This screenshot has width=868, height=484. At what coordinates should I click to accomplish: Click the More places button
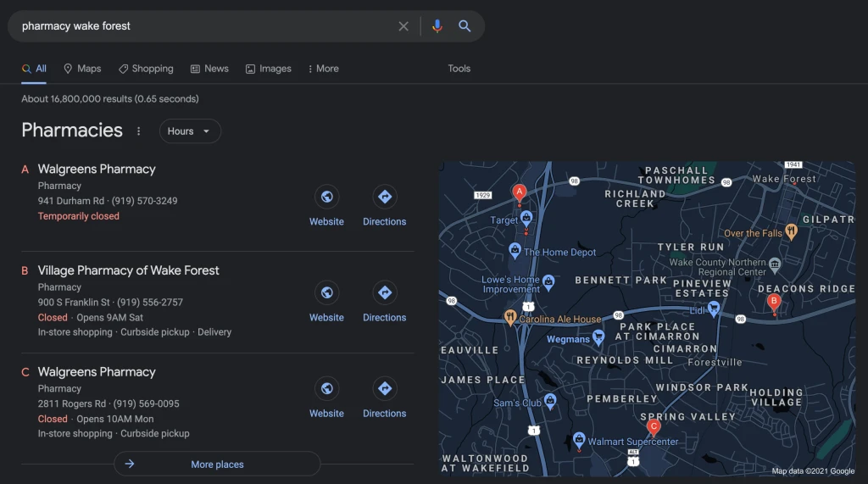[217, 464]
